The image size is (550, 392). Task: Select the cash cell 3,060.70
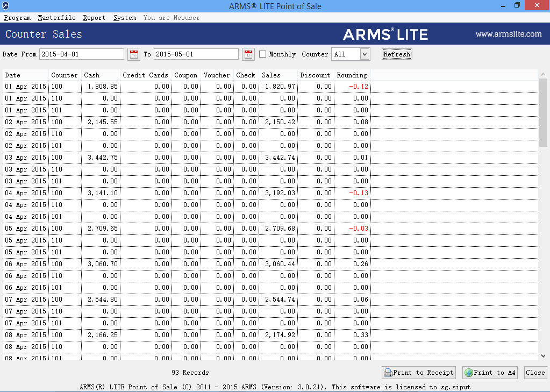click(103, 264)
